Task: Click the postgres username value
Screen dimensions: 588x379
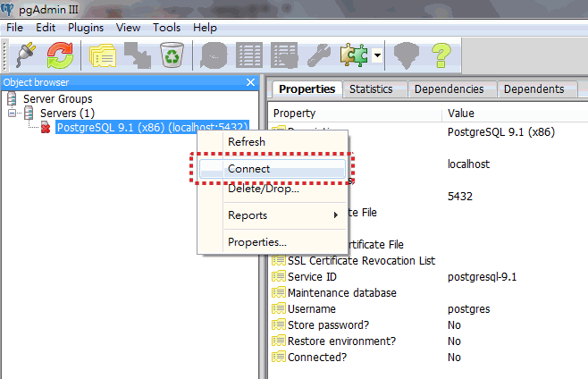Action: coord(469,309)
